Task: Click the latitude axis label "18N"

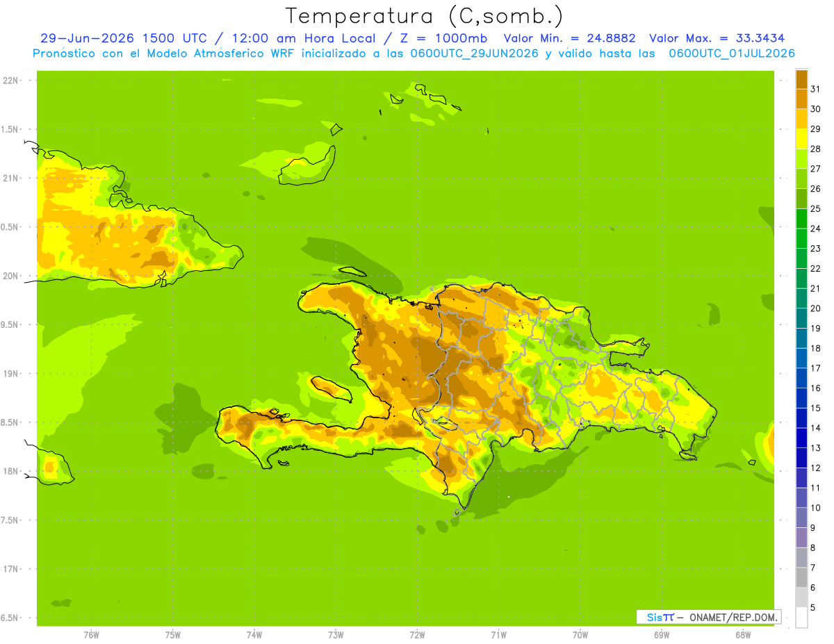Action: (x=10, y=471)
